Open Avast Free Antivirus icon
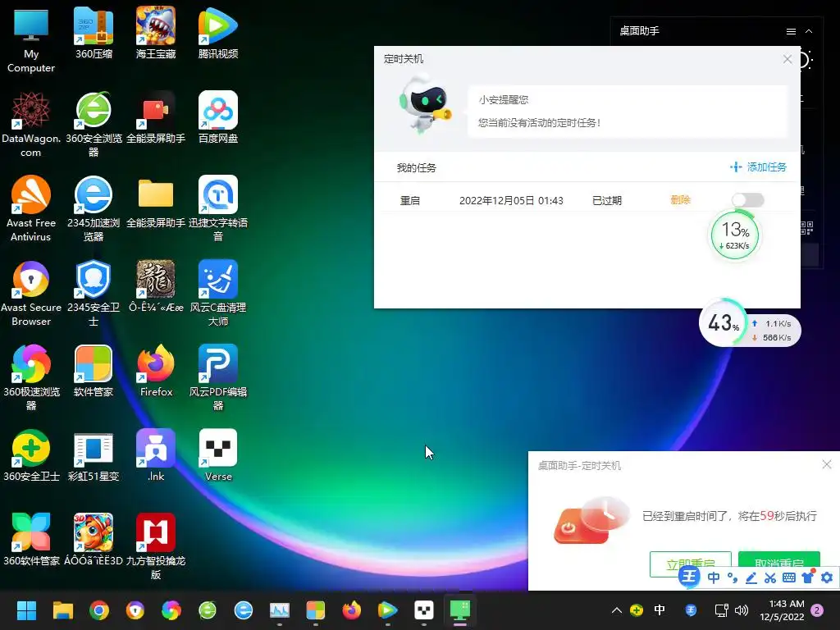Viewport: 840px width, 630px height. (x=31, y=209)
